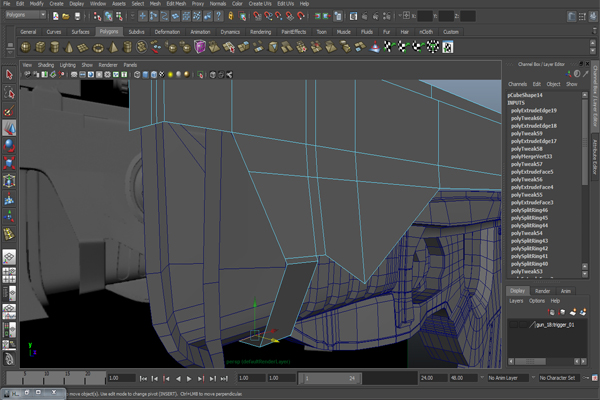Open the Attribute Editor side tab
This screenshot has width=600, height=400.
pyautogui.click(x=595, y=157)
